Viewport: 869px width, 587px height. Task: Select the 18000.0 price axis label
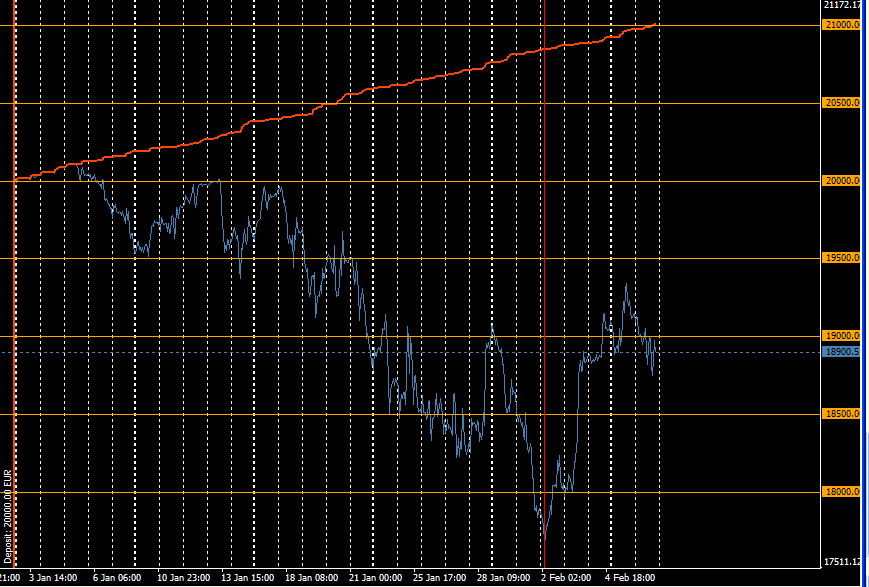point(841,492)
